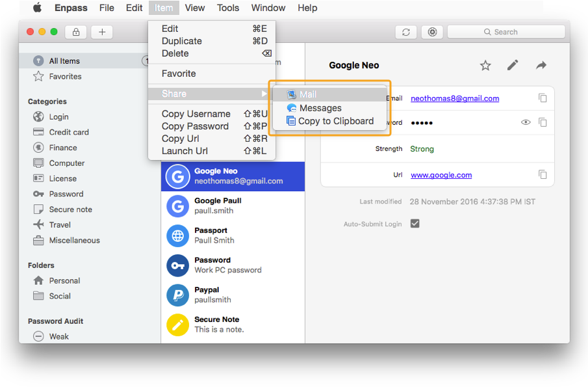
Task: Select Messages from the Share submenu
Action: pyautogui.click(x=321, y=108)
